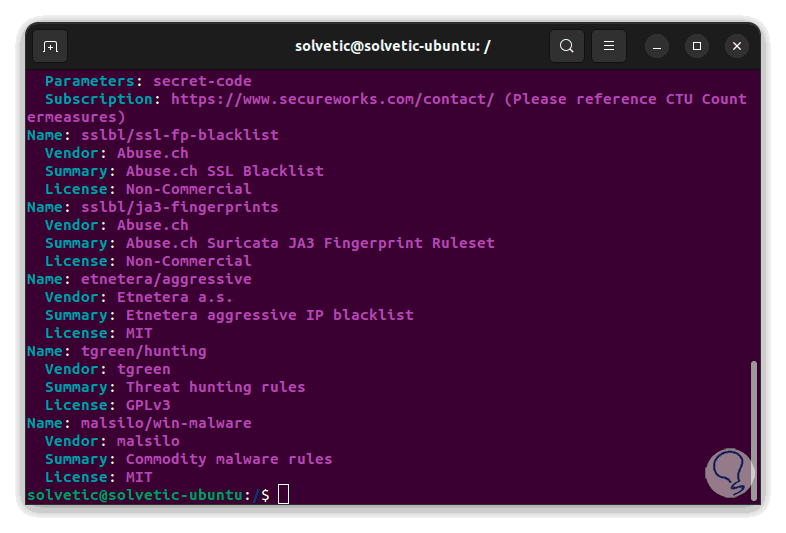Click the window title solvetic@solvetic-ubuntu
The image size is (786, 533).
click(392, 46)
